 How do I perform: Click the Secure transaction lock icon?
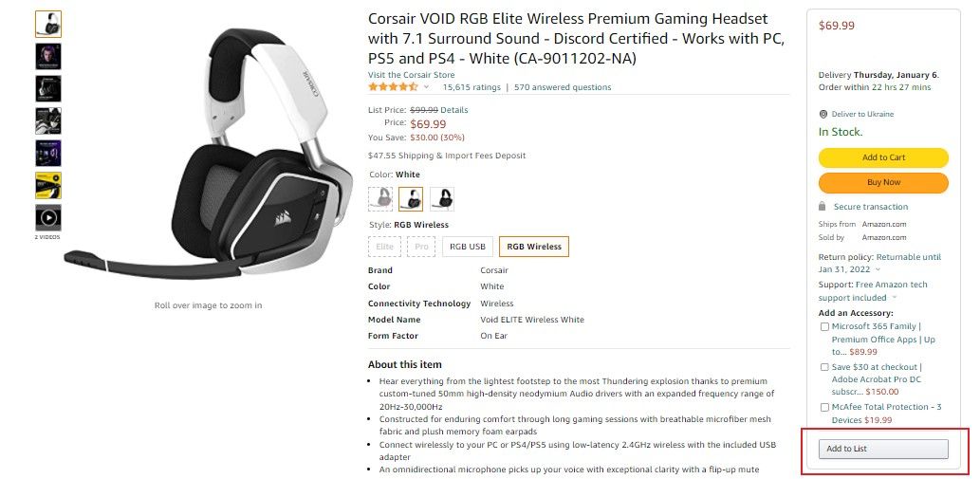(x=823, y=206)
